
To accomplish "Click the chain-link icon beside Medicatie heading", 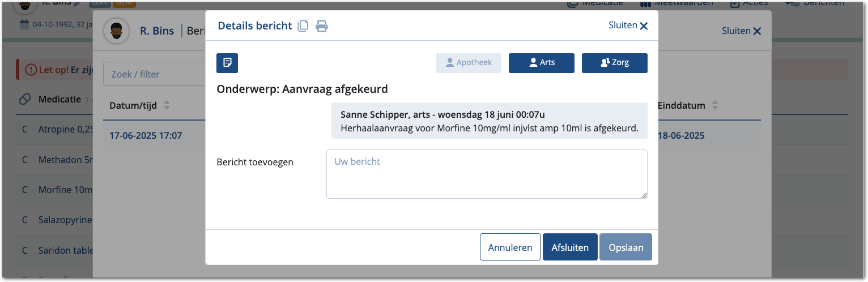I will (24, 99).
